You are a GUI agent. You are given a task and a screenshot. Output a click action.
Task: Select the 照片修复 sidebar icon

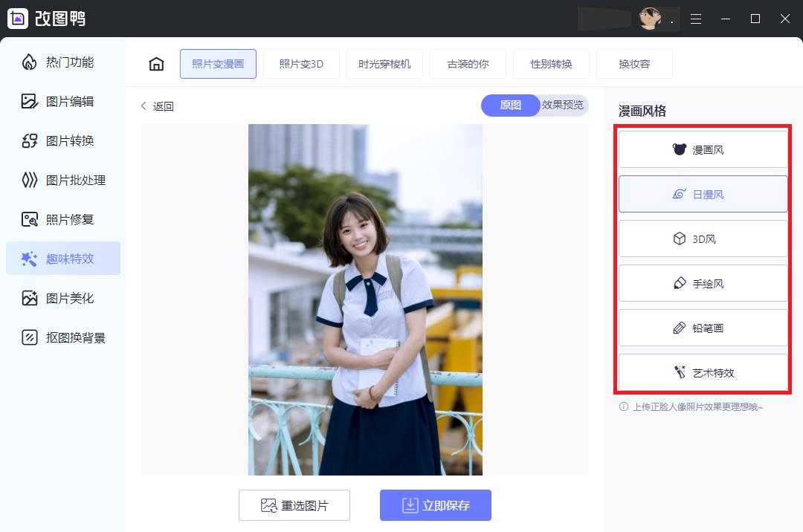click(63, 219)
